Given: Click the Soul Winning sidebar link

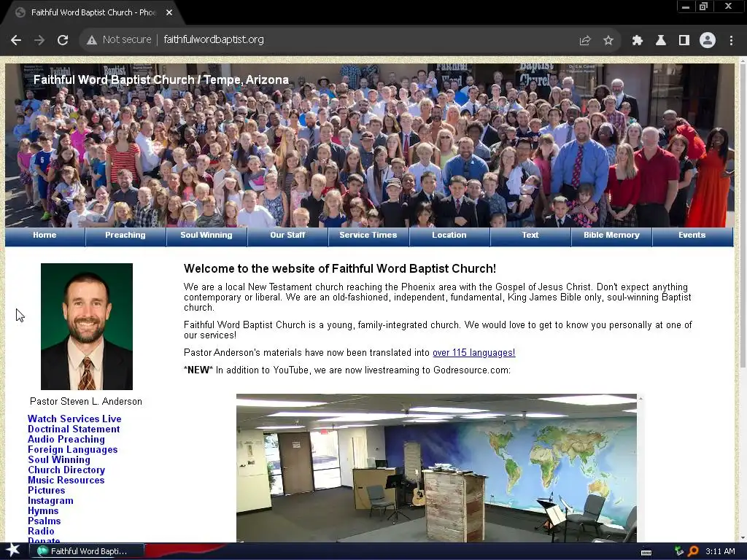Looking at the screenshot, I should tap(59, 460).
